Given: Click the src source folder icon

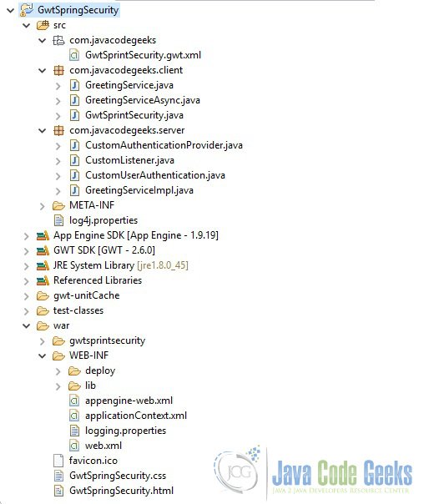Looking at the screenshot, I should [x=43, y=25].
